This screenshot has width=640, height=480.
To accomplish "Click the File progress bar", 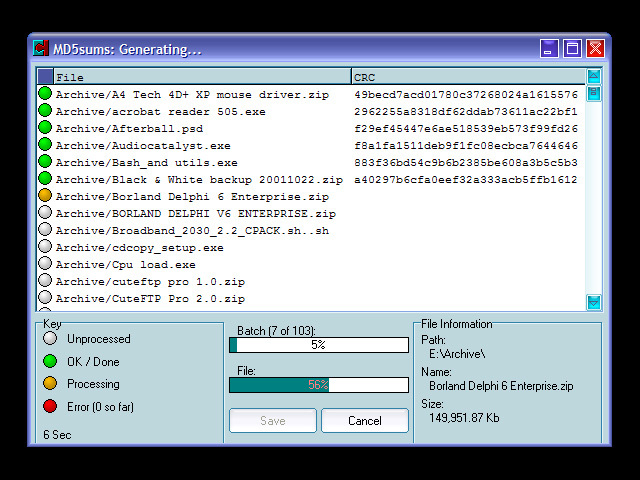I will (x=318, y=385).
